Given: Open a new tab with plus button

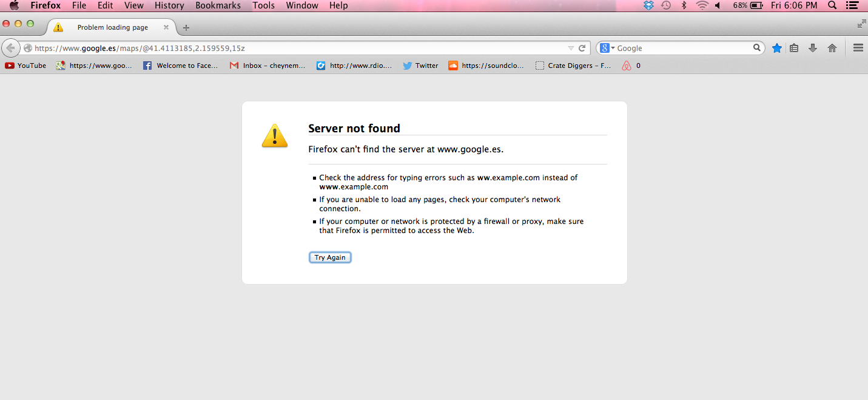Looking at the screenshot, I should tap(186, 27).
